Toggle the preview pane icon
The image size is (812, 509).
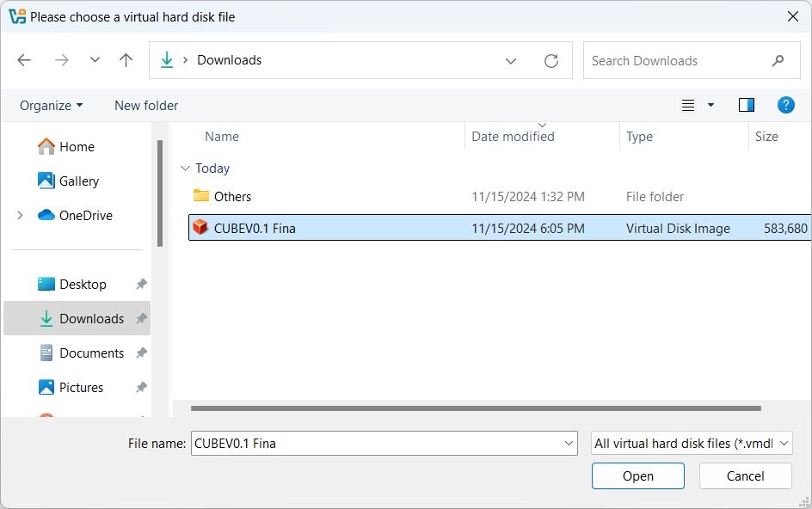746,105
